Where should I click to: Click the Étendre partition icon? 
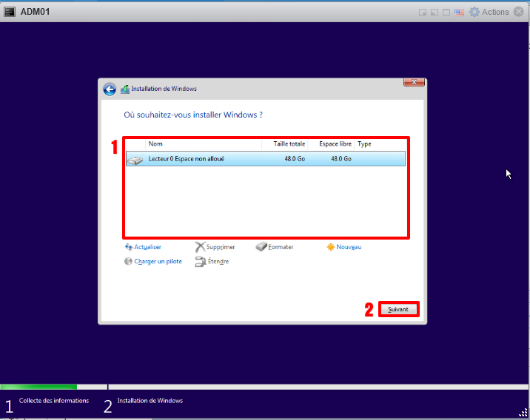[x=200, y=262]
